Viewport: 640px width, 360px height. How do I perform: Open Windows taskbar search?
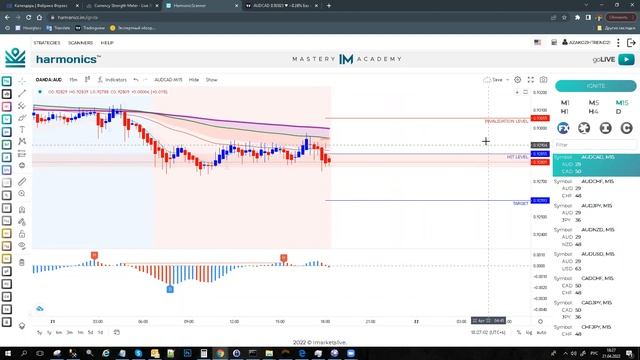24,353
